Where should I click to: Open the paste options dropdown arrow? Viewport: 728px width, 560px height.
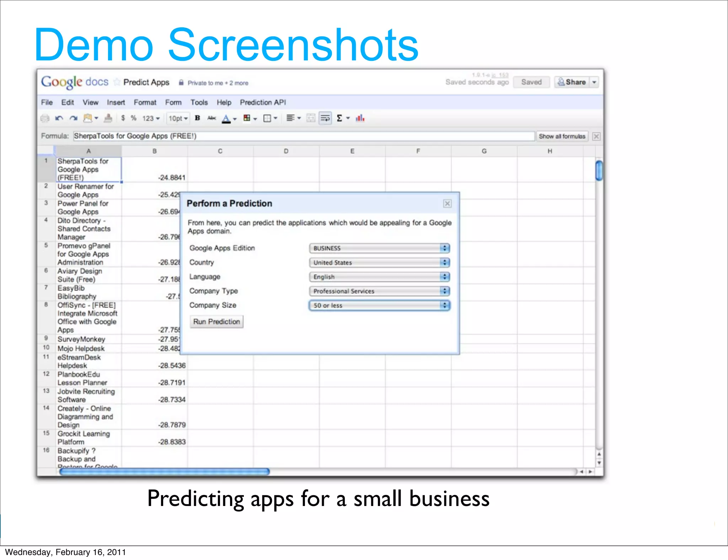click(x=96, y=119)
